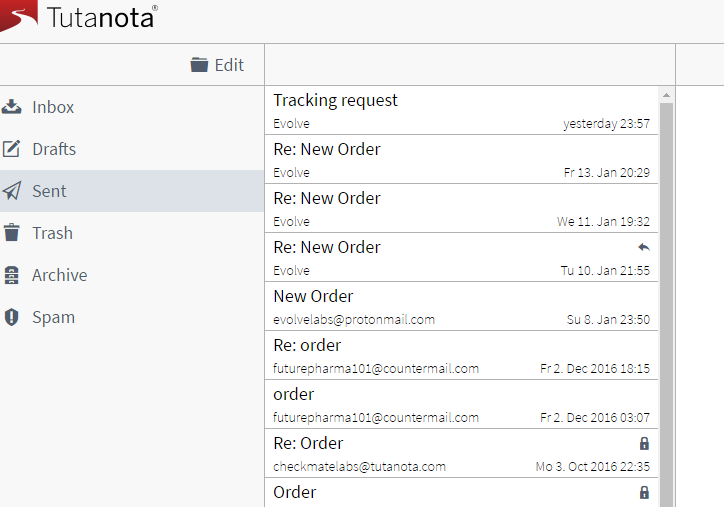
Task: Click the Tutanota logo icon
Action: click(18, 15)
